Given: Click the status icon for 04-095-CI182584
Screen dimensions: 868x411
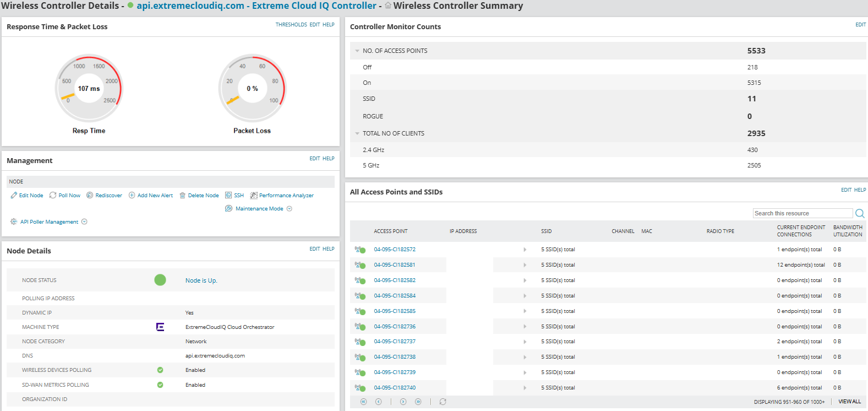Looking at the screenshot, I should pos(360,296).
